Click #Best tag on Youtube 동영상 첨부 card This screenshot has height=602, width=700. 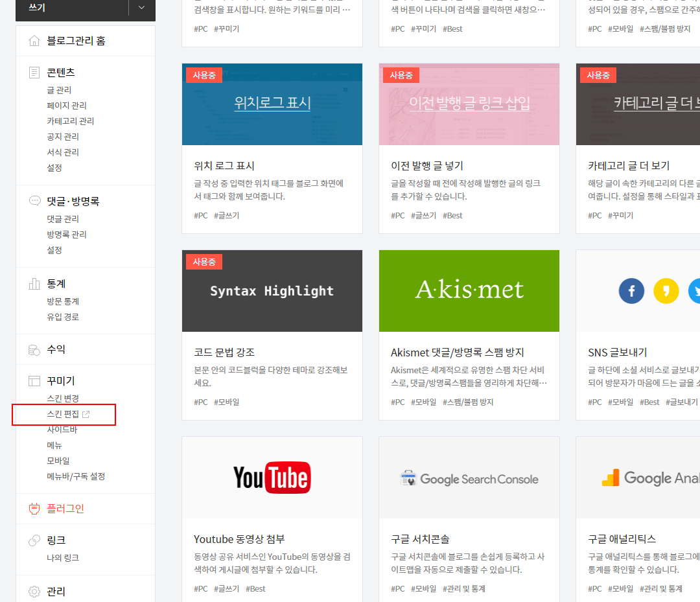(255, 588)
